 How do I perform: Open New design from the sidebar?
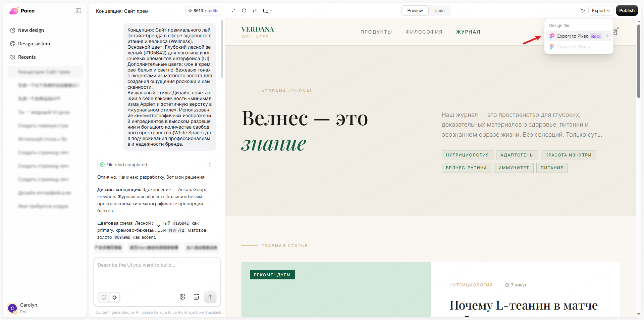31,30
